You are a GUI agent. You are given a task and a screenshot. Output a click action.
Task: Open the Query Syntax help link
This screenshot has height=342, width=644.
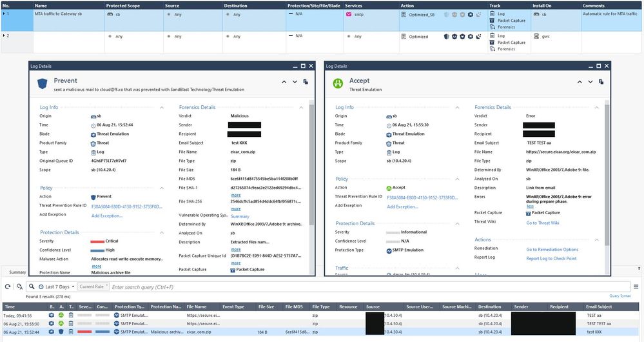[x=620, y=296]
